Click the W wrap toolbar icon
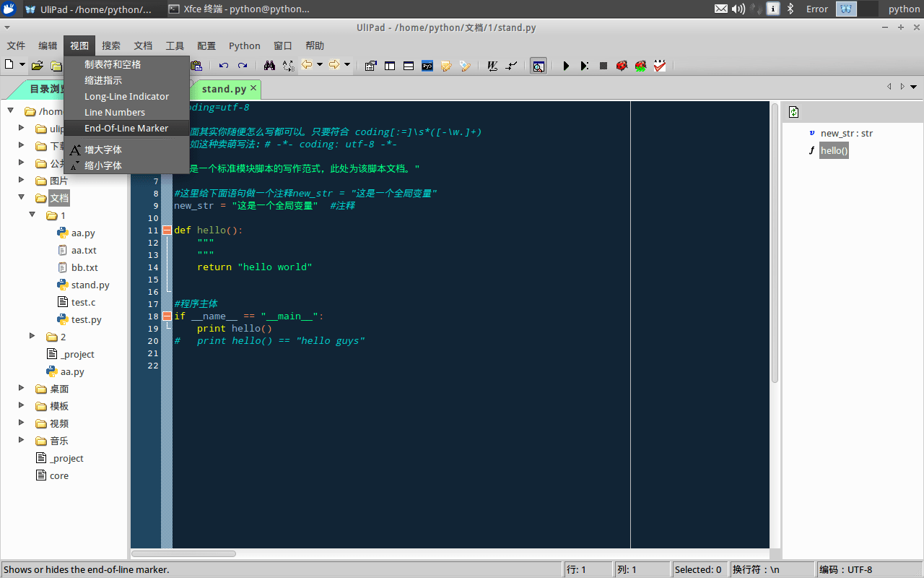The height and width of the screenshot is (578, 924). click(492, 66)
